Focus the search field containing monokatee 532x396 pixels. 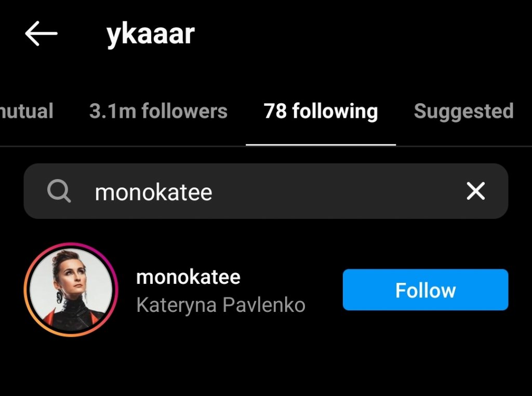point(266,191)
